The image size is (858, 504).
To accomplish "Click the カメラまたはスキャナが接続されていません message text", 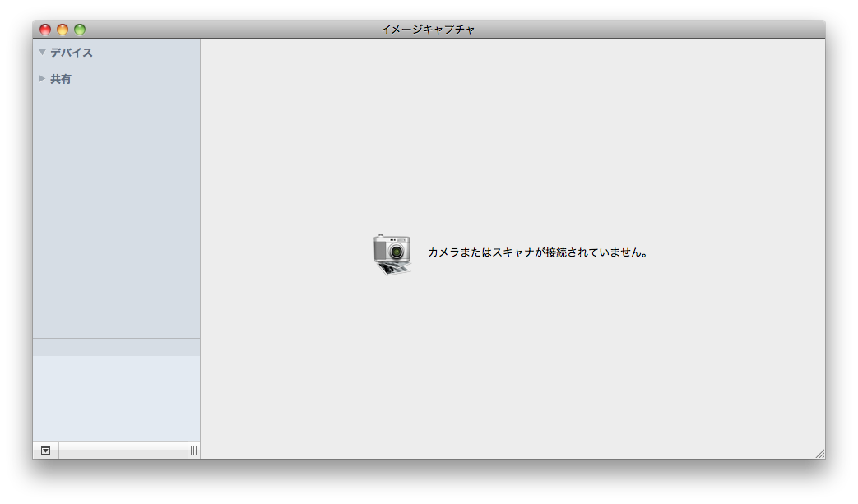I will 539,252.
